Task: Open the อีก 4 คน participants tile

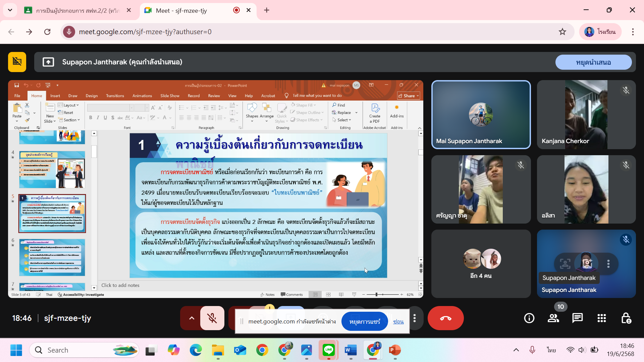Action: pyautogui.click(x=481, y=264)
